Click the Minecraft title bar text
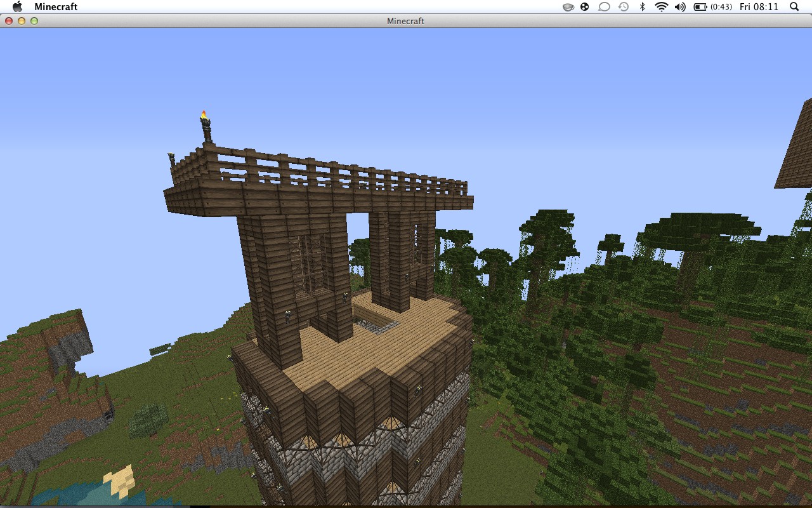The image size is (812, 508). point(405,21)
